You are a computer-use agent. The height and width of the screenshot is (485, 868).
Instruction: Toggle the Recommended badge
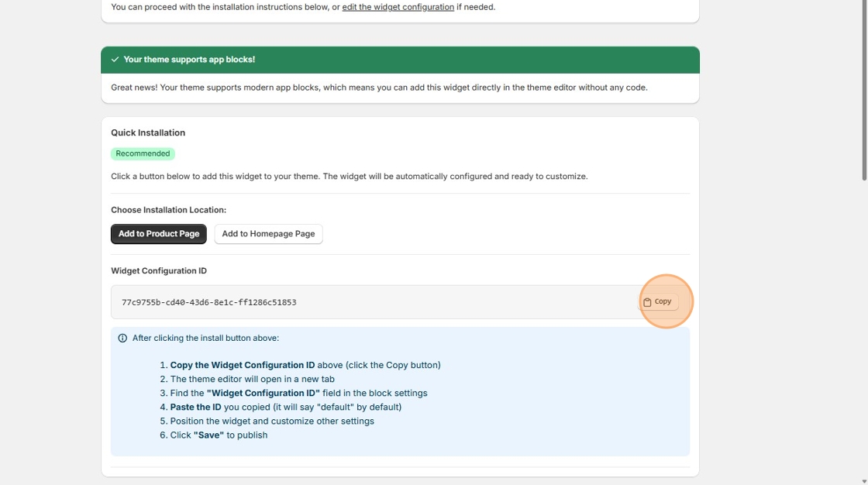143,153
